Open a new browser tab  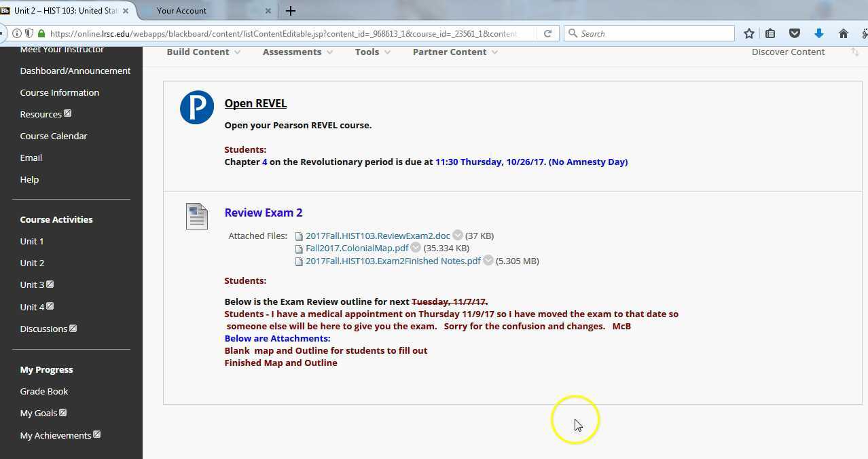(x=291, y=11)
